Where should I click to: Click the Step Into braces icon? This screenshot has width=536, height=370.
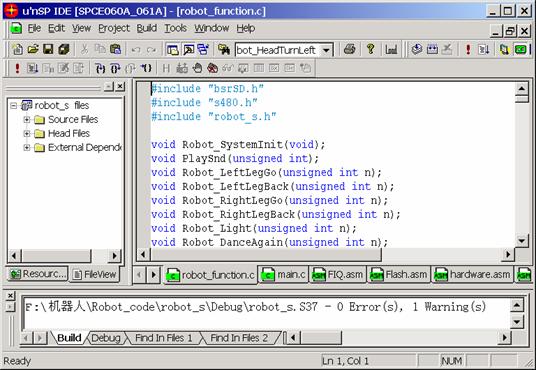[100, 68]
